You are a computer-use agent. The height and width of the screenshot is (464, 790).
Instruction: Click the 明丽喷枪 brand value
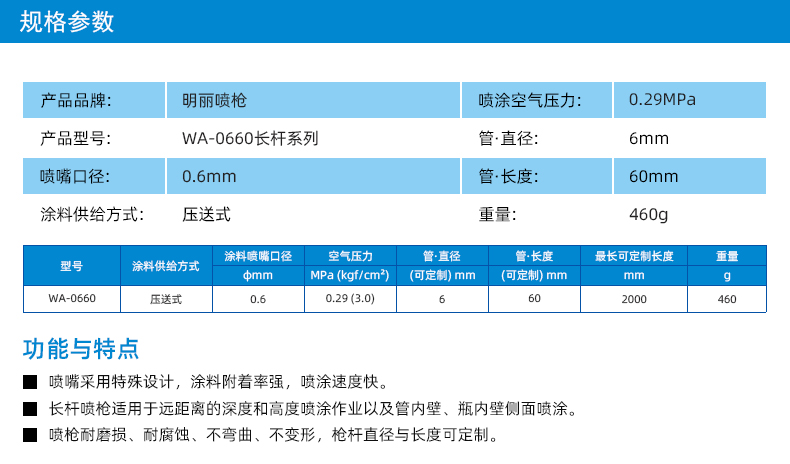[x=214, y=100]
